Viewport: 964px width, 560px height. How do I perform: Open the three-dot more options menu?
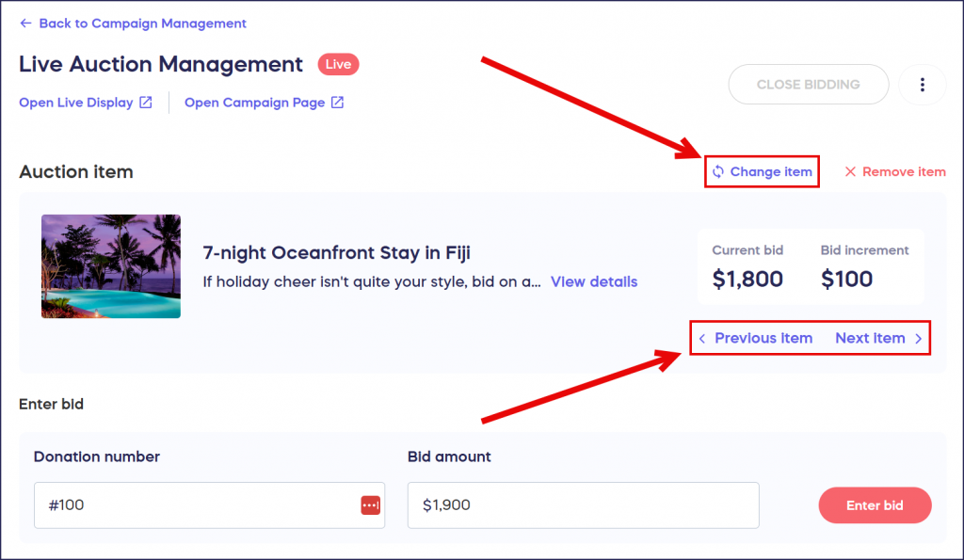tap(923, 85)
